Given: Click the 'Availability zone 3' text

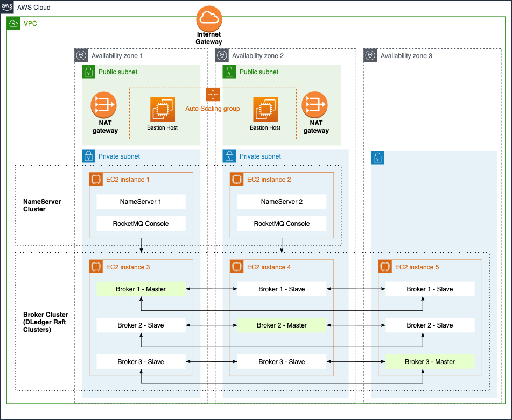Looking at the screenshot, I should click(x=406, y=56).
